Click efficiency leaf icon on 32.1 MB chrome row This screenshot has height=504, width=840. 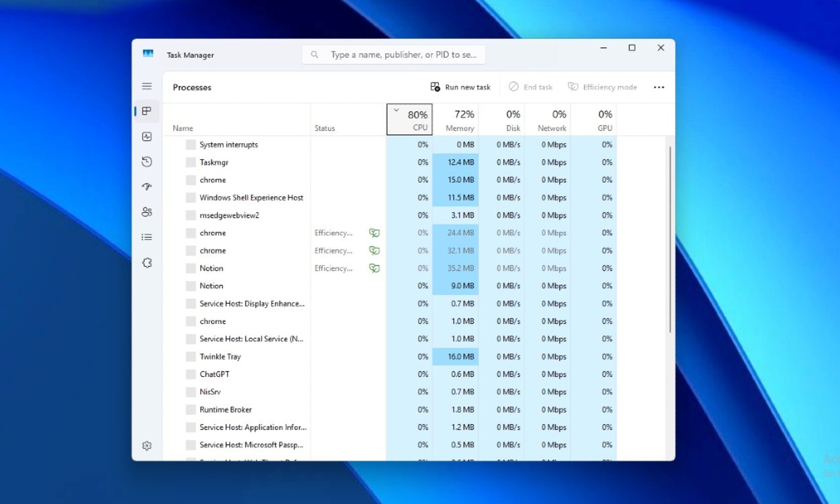click(374, 251)
